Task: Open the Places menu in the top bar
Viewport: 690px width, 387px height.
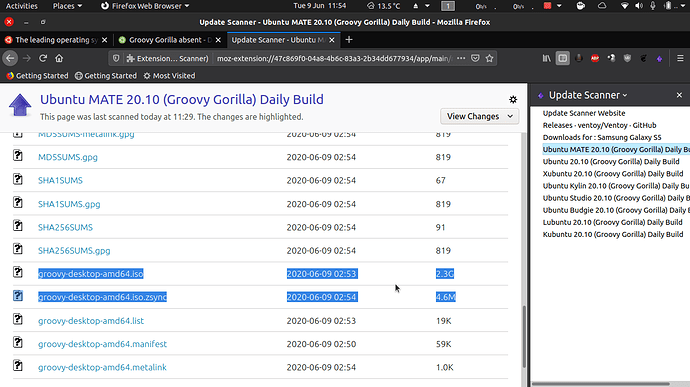Action: [x=67, y=6]
